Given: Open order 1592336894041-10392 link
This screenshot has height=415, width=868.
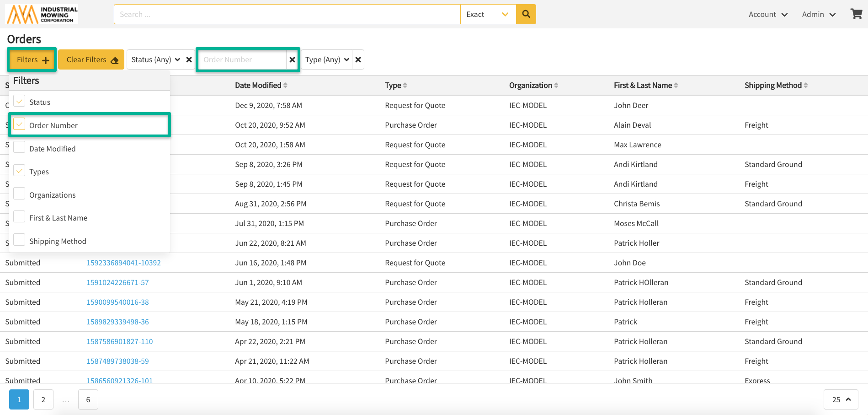Looking at the screenshot, I should click(123, 263).
